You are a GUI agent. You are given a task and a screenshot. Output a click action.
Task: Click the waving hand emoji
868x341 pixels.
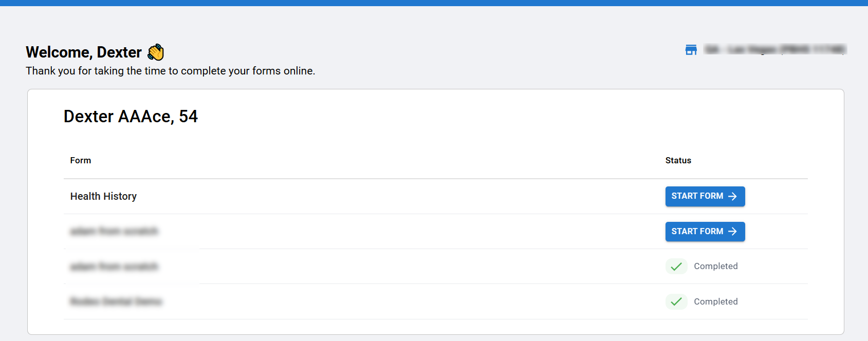pos(156,52)
